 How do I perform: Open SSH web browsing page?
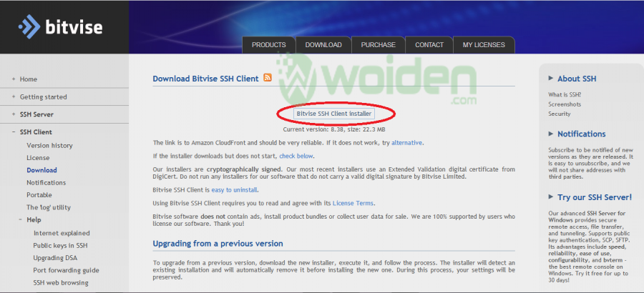[61, 283]
